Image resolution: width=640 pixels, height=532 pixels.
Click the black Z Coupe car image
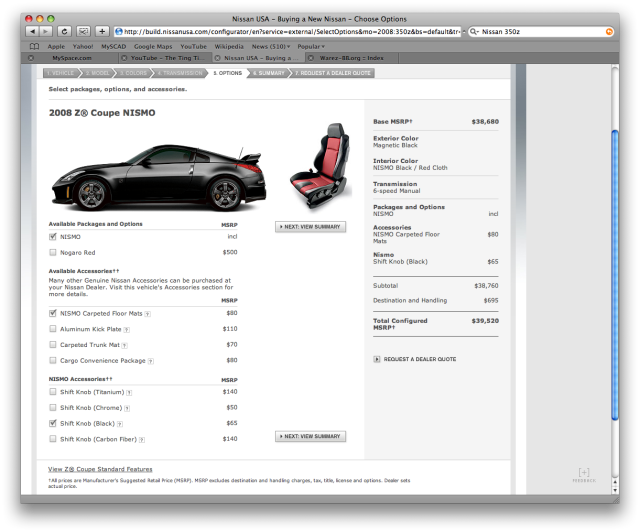159,178
